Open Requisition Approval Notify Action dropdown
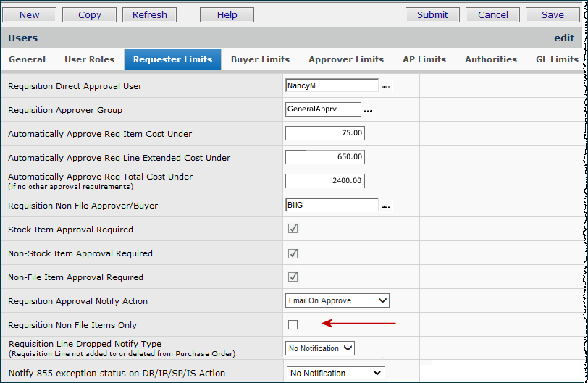The image size is (588, 383). [x=337, y=300]
